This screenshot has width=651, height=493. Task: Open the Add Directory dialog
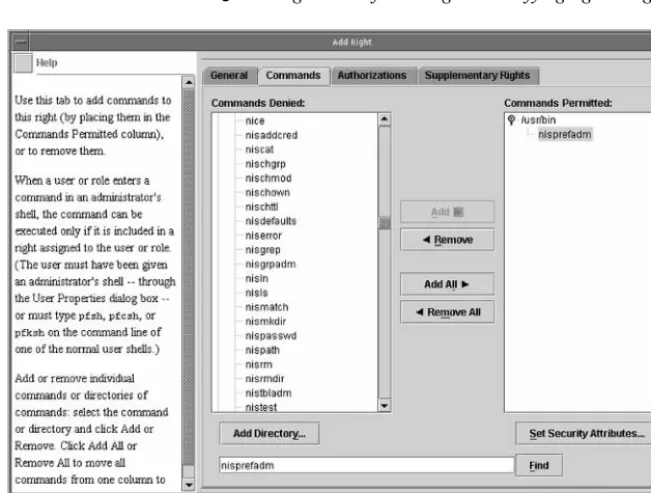point(269,433)
